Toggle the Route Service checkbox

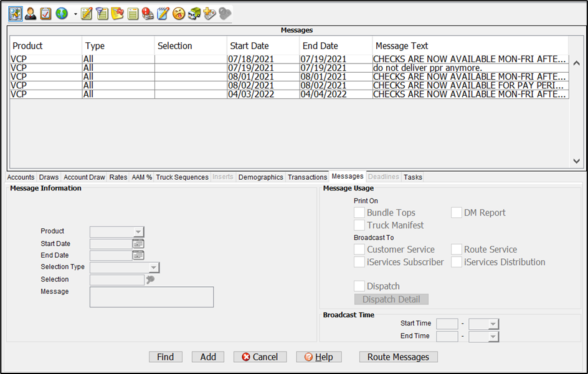pyautogui.click(x=457, y=250)
